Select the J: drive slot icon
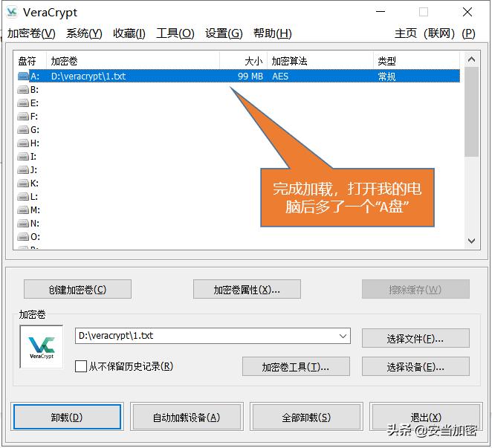 coord(23,170)
